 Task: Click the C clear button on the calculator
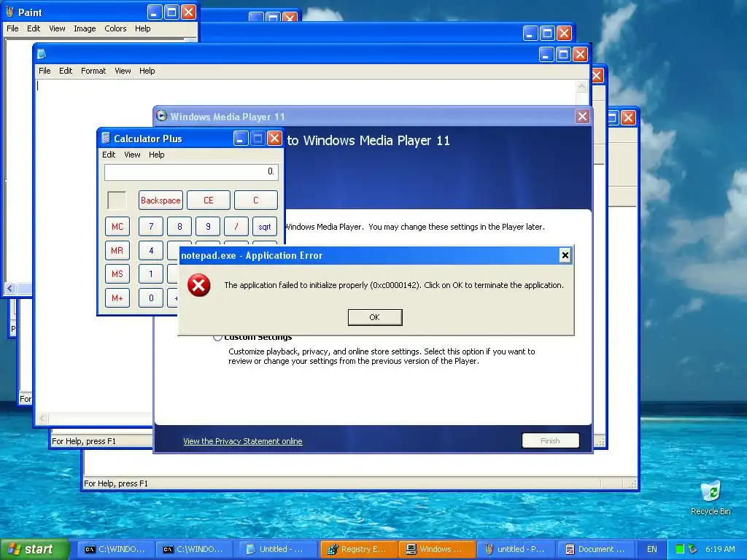[x=256, y=201]
